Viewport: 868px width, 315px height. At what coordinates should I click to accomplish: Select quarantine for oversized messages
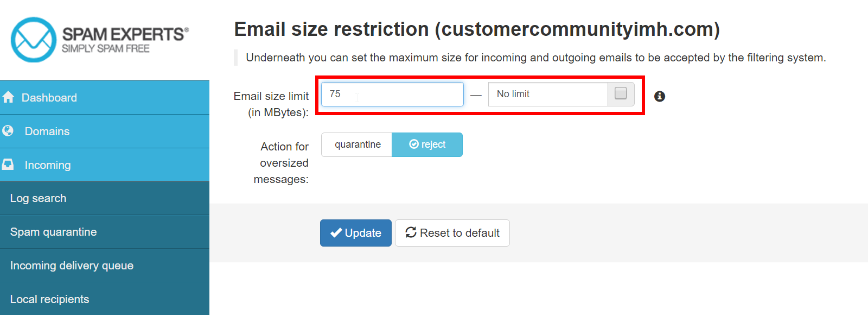(x=358, y=144)
